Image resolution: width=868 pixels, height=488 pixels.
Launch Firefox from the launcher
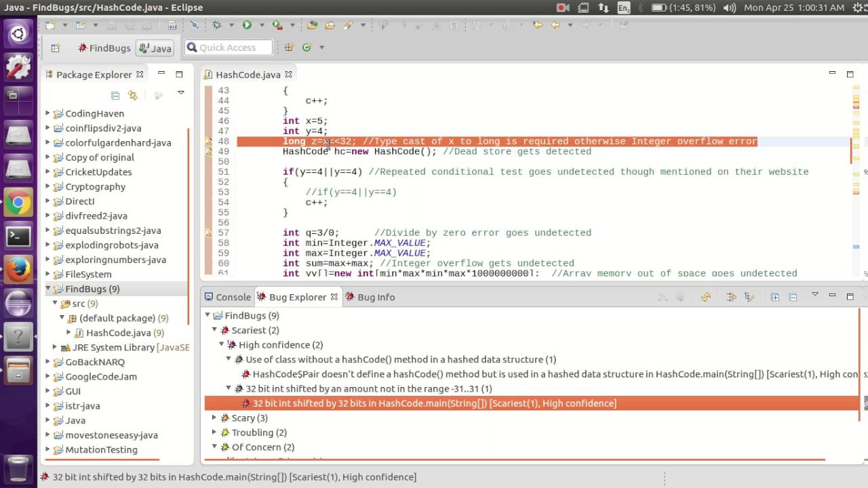[x=18, y=270]
